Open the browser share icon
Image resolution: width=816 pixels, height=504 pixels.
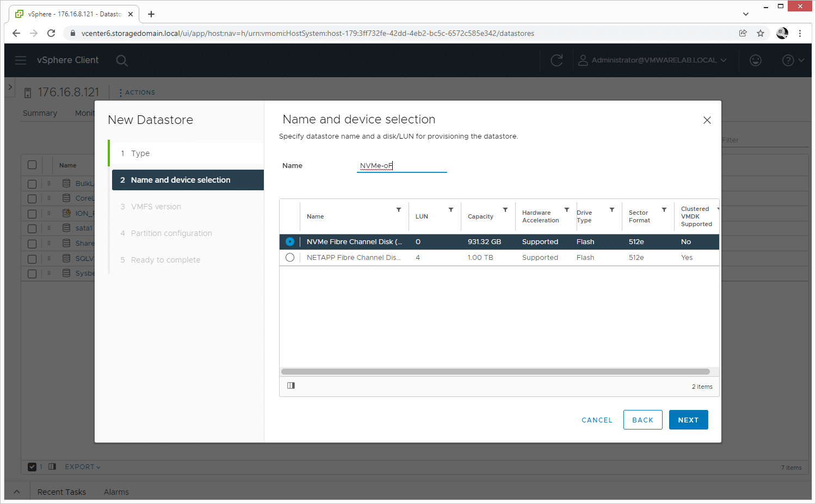coord(743,33)
